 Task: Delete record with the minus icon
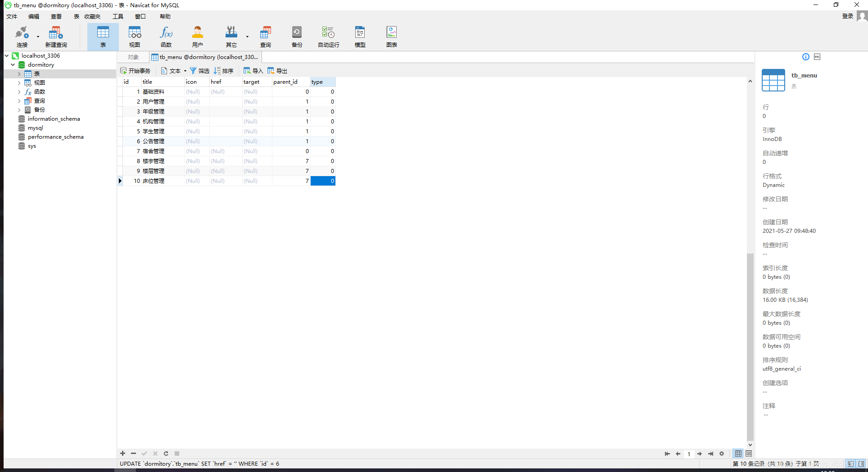(x=133, y=454)
